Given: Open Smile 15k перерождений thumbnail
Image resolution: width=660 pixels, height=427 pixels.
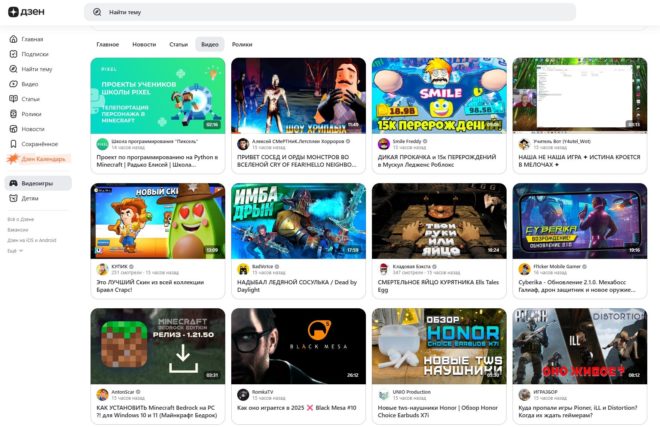Looking at the screenshot, I should [439, 96].
